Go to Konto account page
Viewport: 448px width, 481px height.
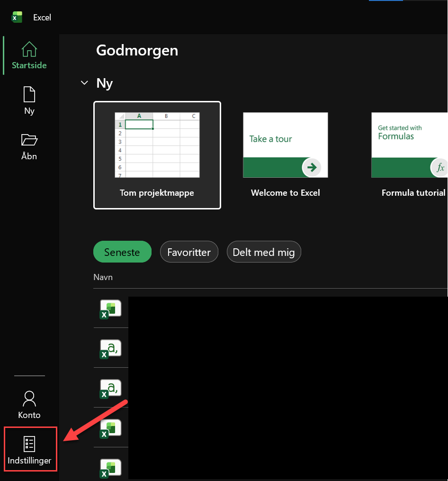(x=29, y=405)
